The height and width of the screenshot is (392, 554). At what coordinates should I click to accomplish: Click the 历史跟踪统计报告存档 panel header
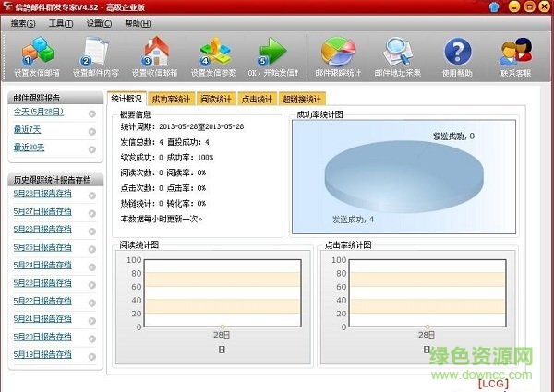tap(55, 180)
